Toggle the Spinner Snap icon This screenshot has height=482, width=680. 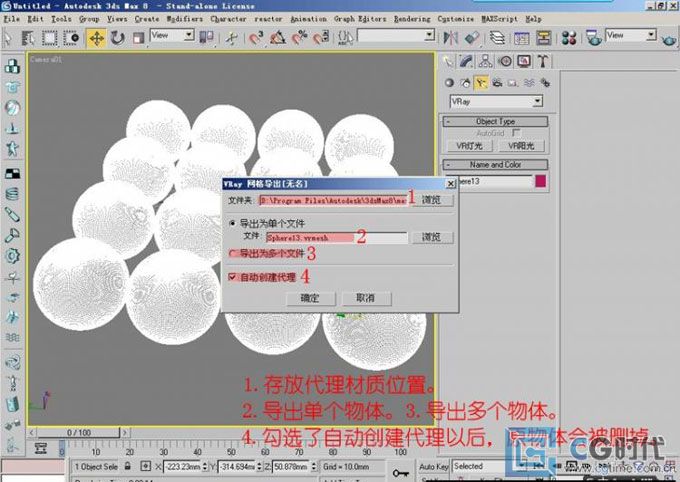(x=321, y=38)
